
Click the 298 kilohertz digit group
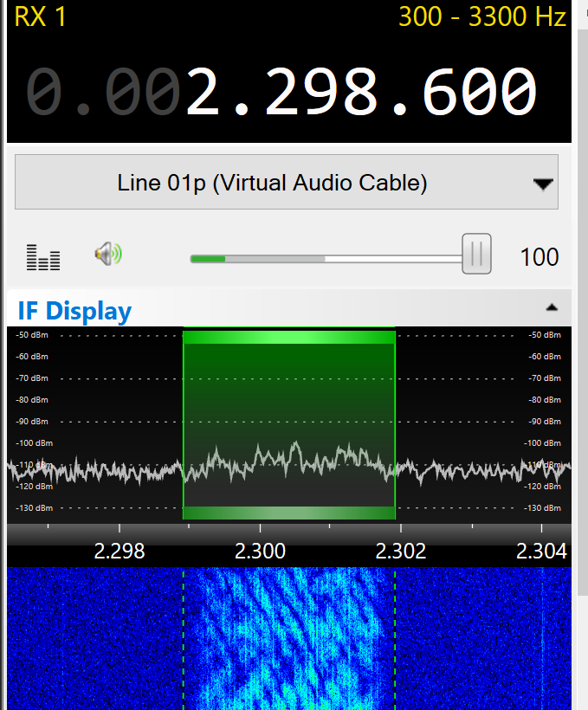click(321, 91)
